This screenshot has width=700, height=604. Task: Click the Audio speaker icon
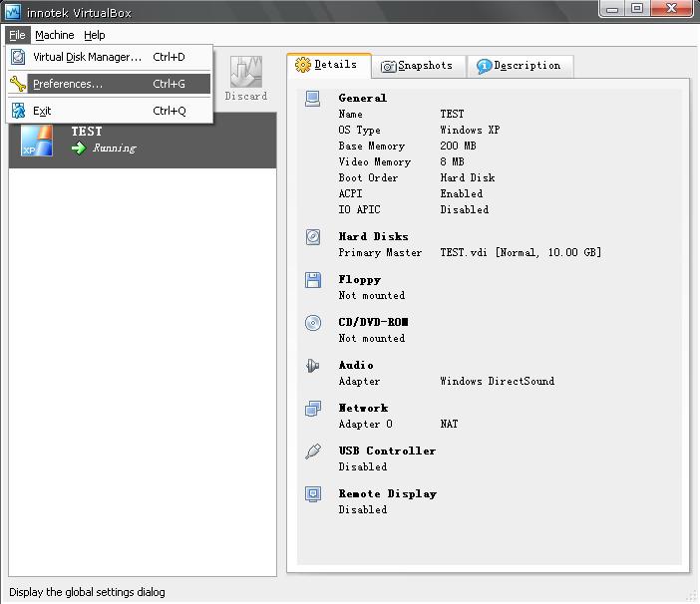coord(312,366)
